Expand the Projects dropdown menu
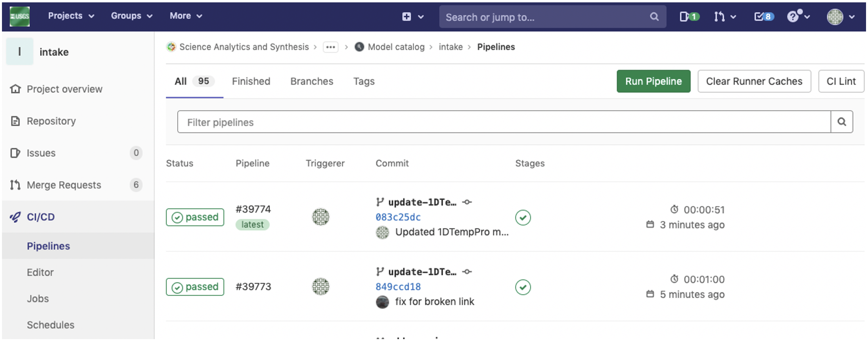 [x=71, y=16]
